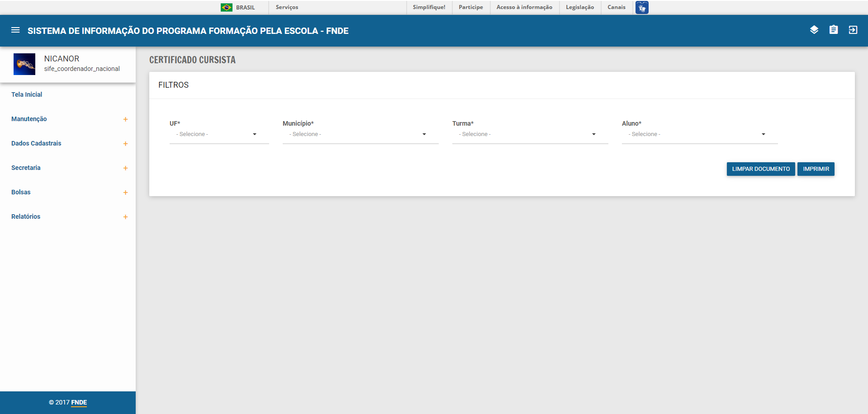This screenshot has width=868, height=414.
Task: Expand the Relatórios plus icon
Action: pos(125,217)
